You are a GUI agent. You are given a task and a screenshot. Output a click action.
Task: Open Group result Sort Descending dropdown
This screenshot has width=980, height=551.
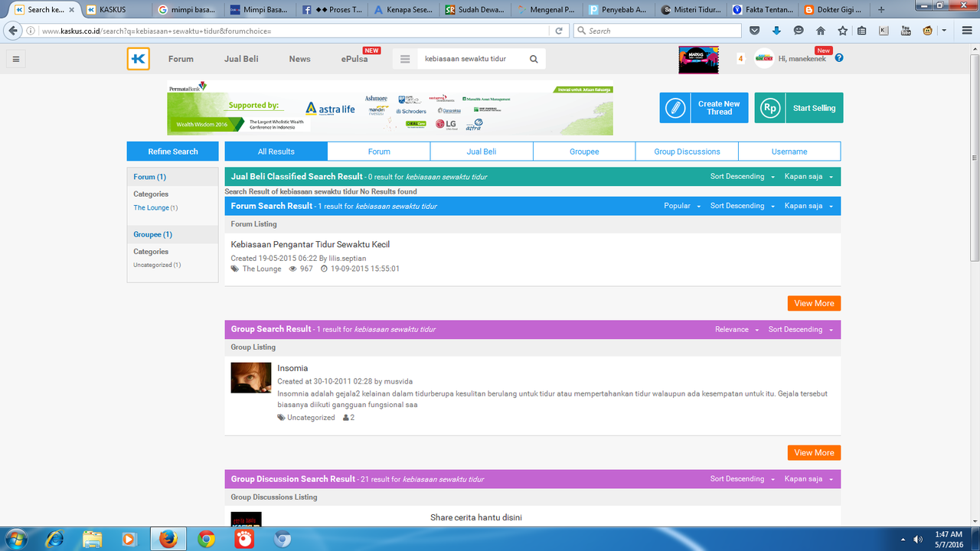point(801,330)
